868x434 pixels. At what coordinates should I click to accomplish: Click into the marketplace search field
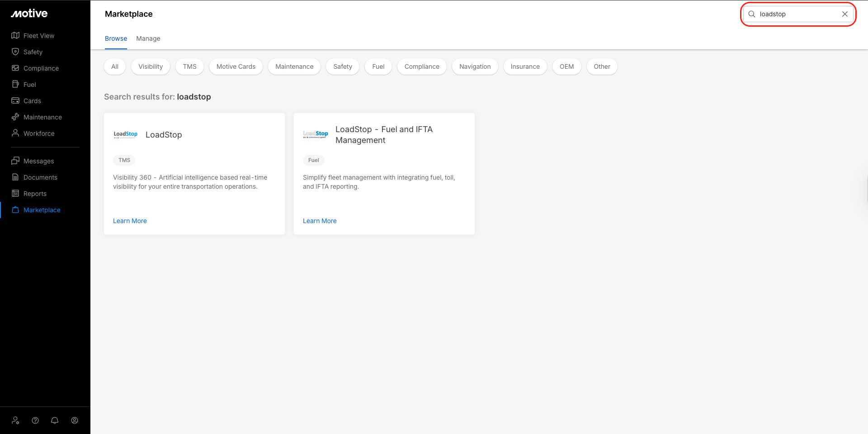(x=796, y=14)
